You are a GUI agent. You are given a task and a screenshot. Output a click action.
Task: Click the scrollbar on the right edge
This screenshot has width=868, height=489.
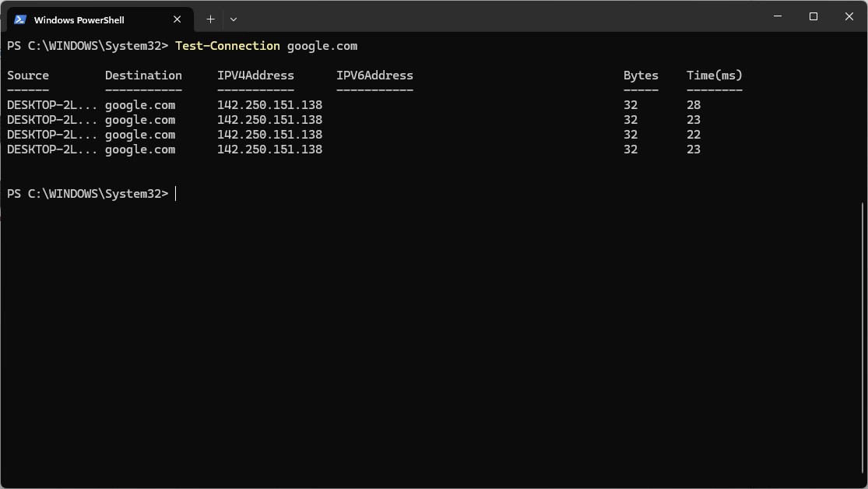(863, 311)
